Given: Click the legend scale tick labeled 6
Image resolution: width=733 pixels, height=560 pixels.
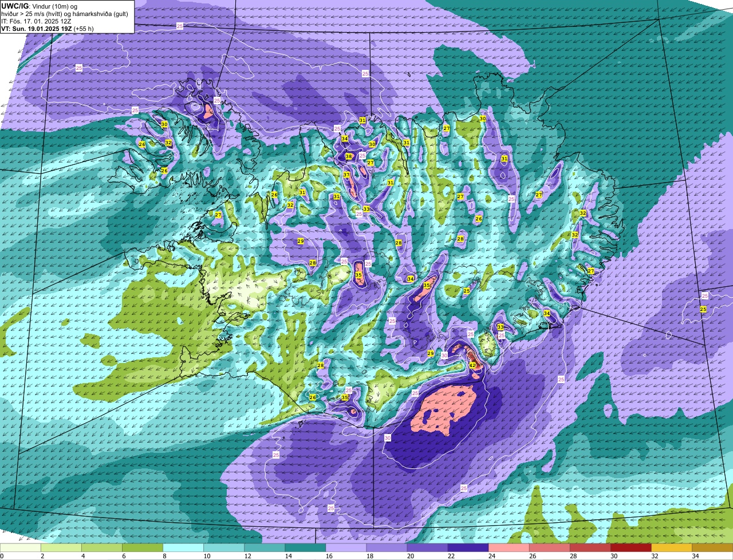Looking at the screenshot, I should coord(124,556).
